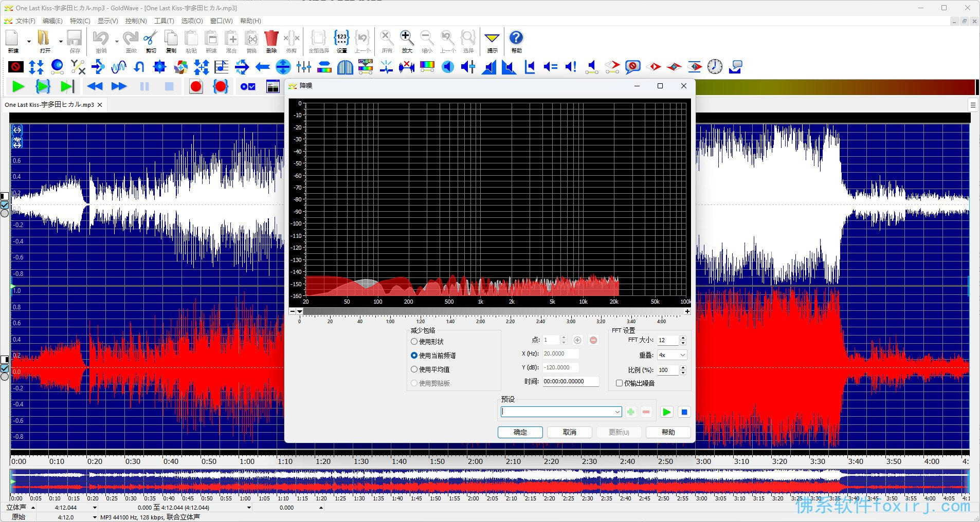Toggle the left channel checkbox beside the white waveform
Screen dimensions: 980x522
[x=5, y=204]
